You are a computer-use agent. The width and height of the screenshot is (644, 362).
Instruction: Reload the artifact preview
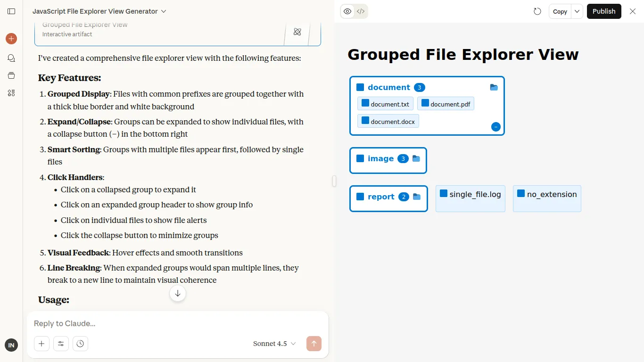pyautogui.click(x=537, y=11)
